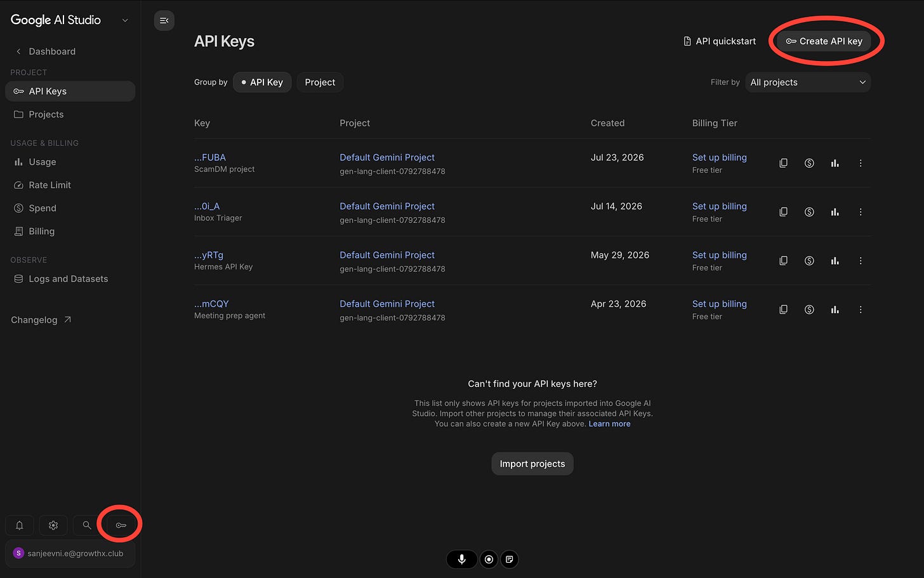View usage chart for ...yRTg key
Viewport: 924px width, 578px height.
pos(835,261)
